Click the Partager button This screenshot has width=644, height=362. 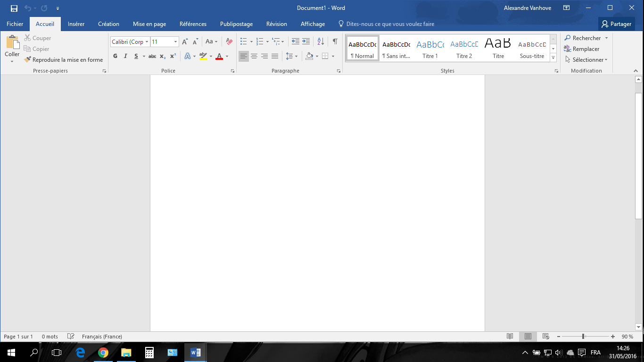pos(617,24)
